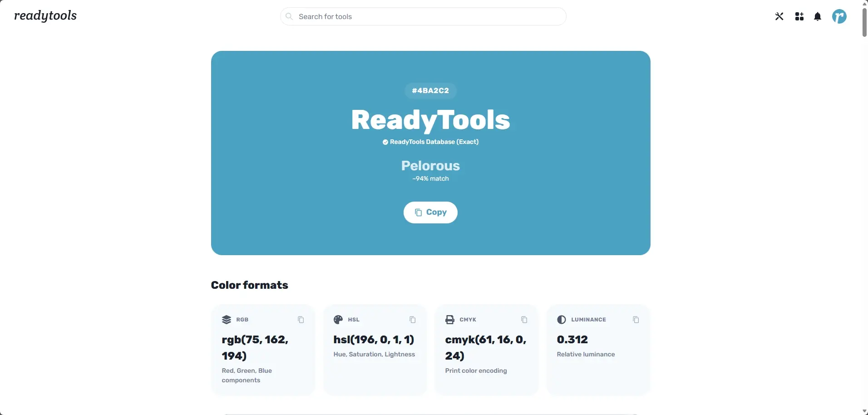
Task: Copy the RGB value
Action: pyautogui.click(x=301, y=320)
